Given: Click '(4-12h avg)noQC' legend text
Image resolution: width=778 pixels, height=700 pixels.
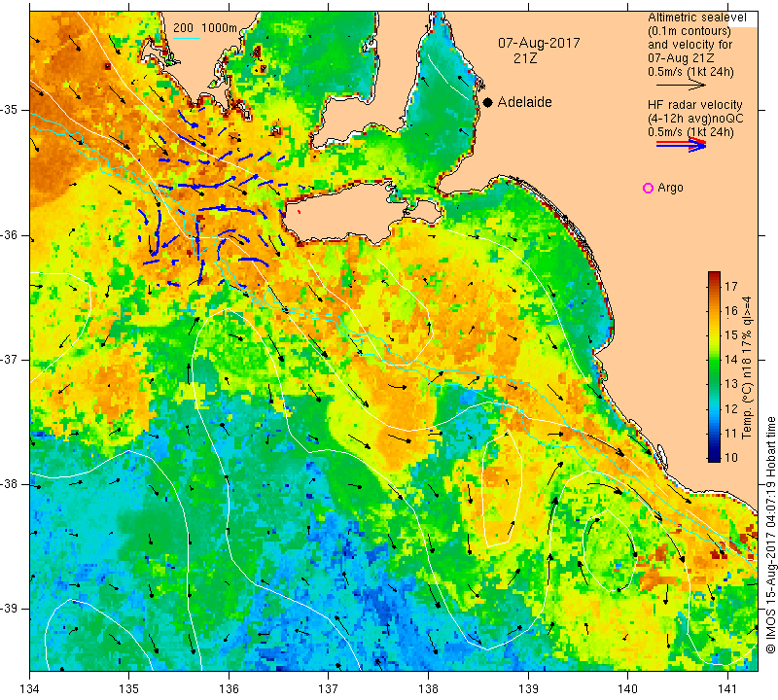Looking at the screenshot, I should coord(695,119).
